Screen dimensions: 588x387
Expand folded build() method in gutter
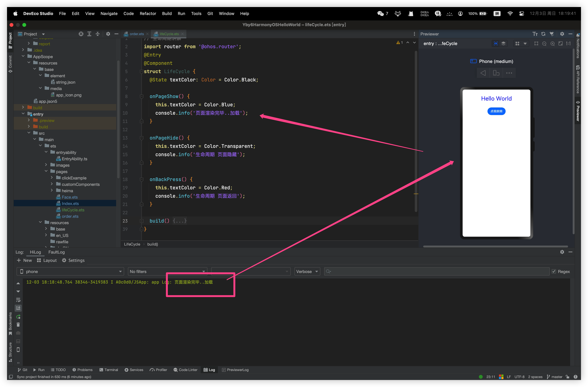coord(141,221)
